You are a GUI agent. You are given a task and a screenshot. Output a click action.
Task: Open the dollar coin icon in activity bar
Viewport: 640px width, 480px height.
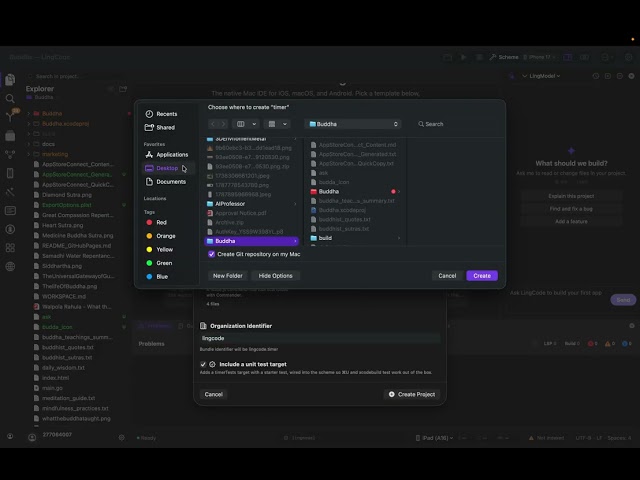pyautogui.click(x=10, y=229)
